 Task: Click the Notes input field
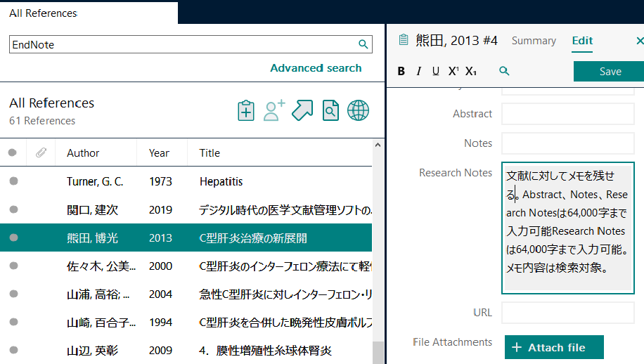[x=567, y=143]
